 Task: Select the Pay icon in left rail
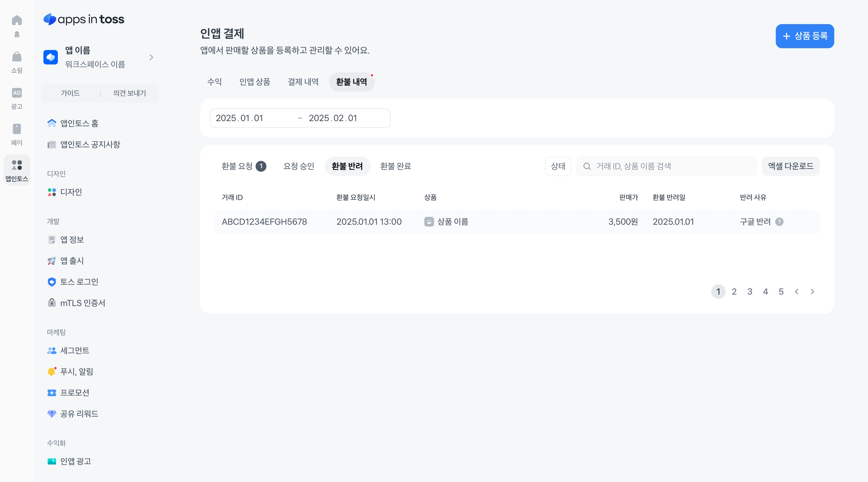click(17, 129)
